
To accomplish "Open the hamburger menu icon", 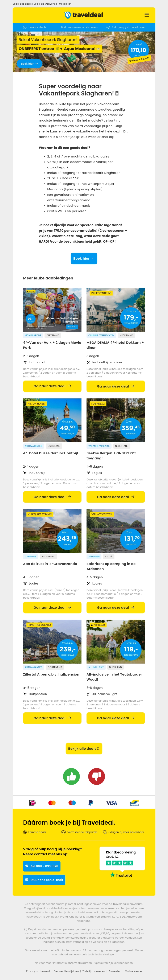I will [147, 15].
